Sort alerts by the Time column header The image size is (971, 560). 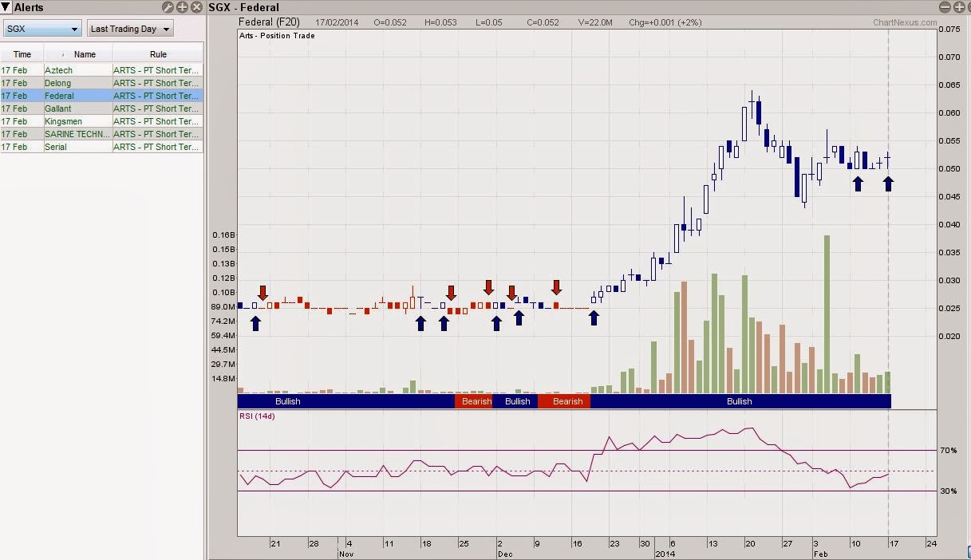(22, 54)
